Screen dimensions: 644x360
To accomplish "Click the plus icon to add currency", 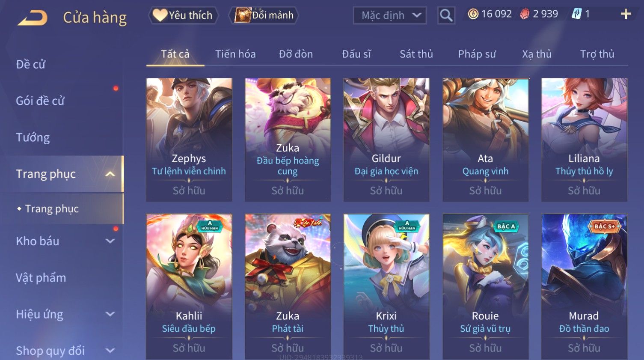I will pyautogui.click(x=626, y=14).
